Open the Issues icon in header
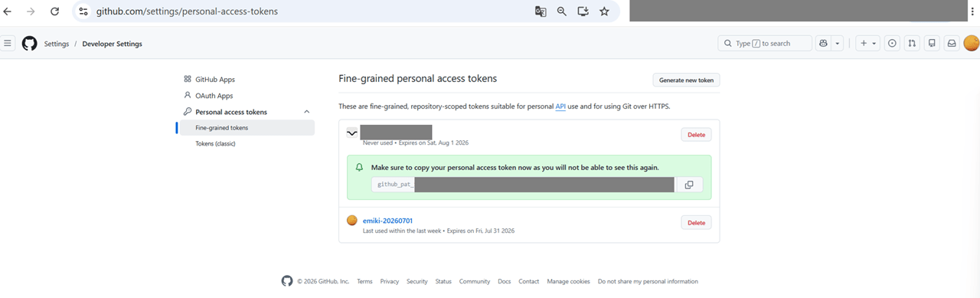Image resolution: width=980 pixels, height=298 pixels. pyautogui.click(x=892, y=44)
